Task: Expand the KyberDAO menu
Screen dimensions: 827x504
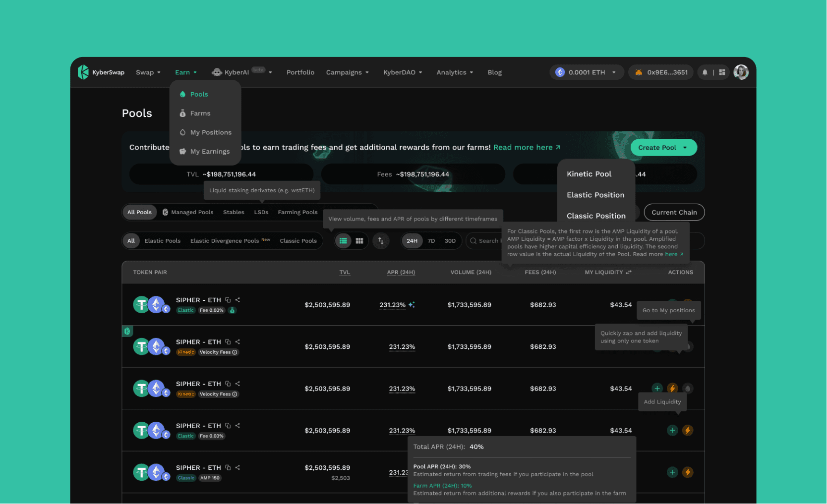Action: pyautogui.click(x=403, y=72)
